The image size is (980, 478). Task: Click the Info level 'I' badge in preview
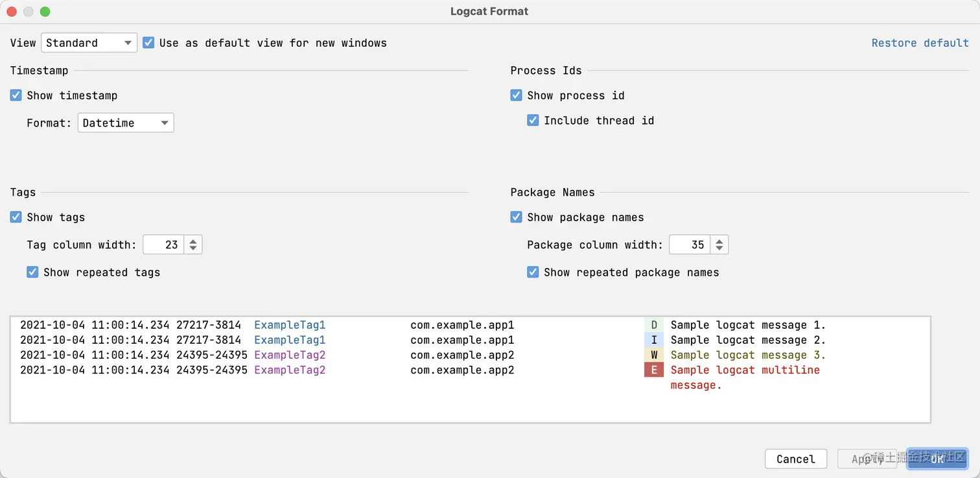point(653,340)
